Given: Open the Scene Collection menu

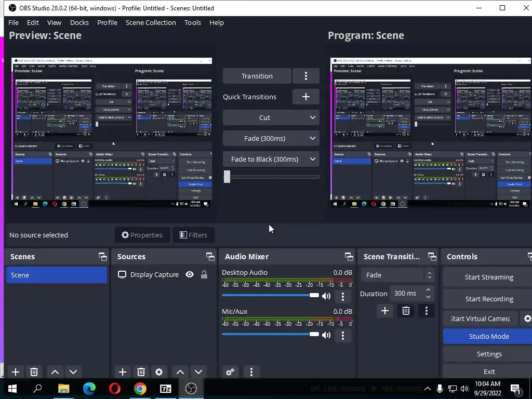Looking at the screenshot, I should tap(151, 22).
